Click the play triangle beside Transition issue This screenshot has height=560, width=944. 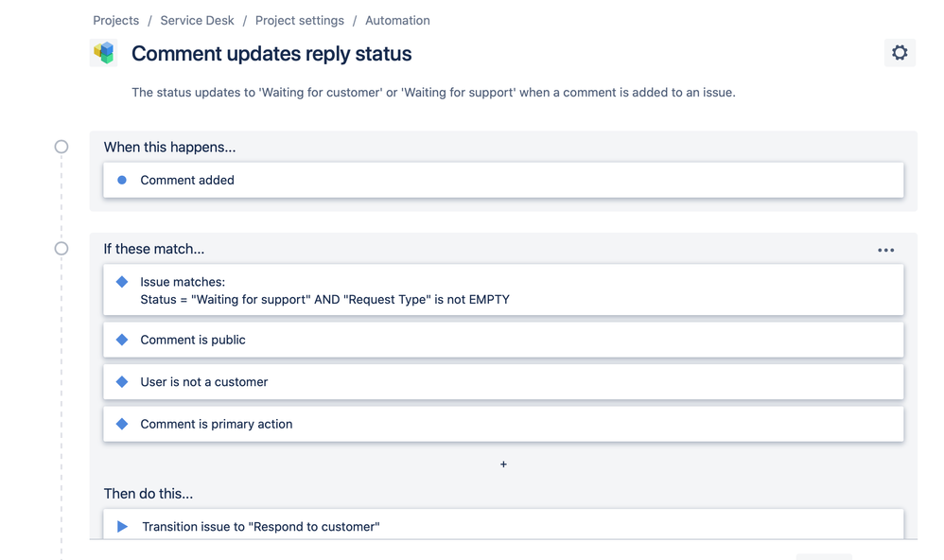coord(122,526)
